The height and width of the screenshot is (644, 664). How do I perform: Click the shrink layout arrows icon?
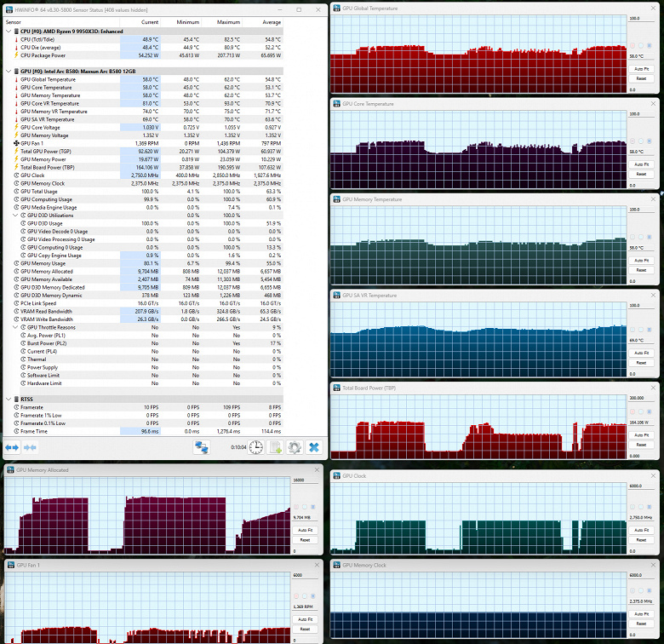(30, 447)
